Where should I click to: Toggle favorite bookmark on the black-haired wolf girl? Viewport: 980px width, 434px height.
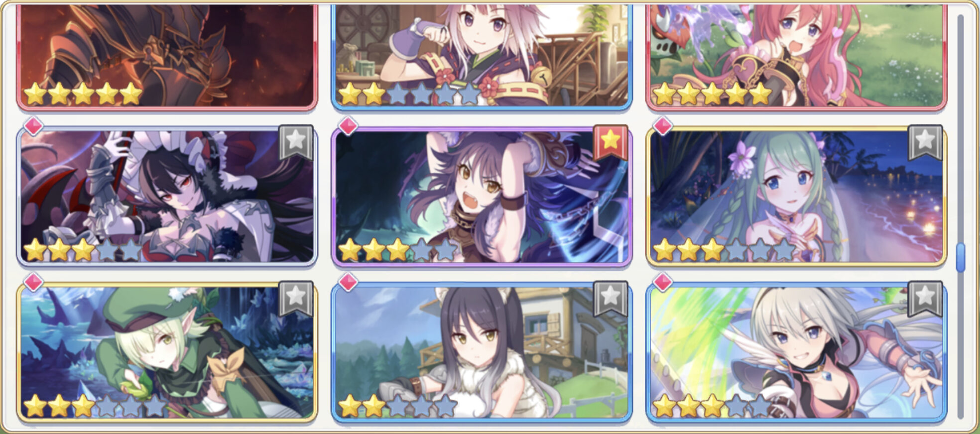coord(611,298)
